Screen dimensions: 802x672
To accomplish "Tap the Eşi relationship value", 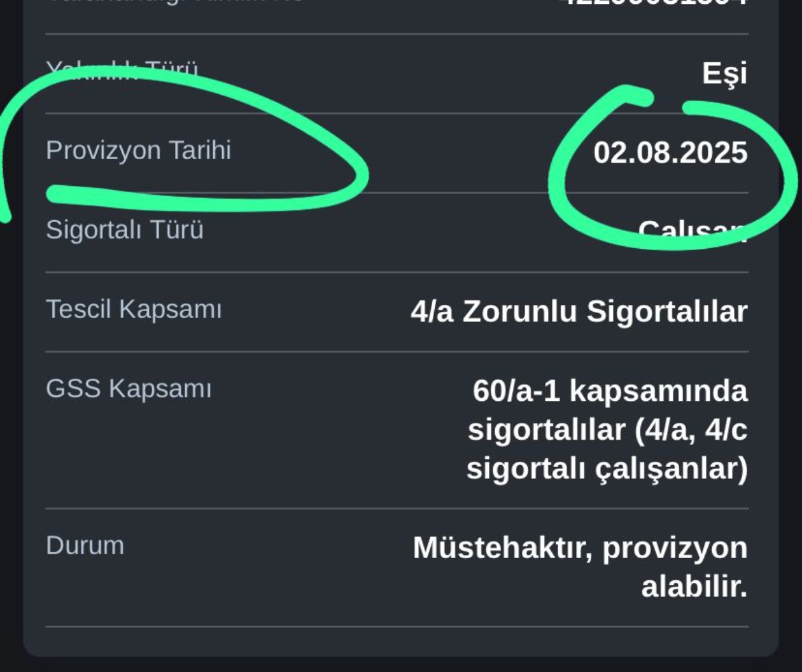I will tap(724, 73).
